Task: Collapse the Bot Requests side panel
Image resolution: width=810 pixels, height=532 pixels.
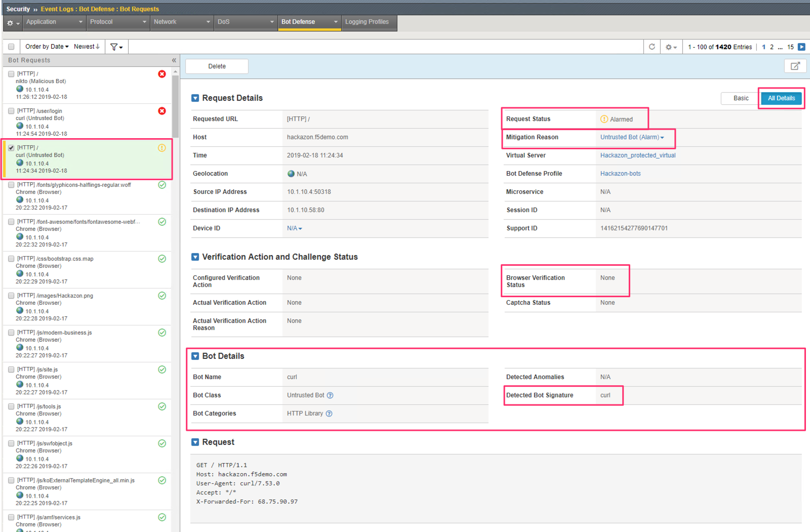Action: [174, 60]
